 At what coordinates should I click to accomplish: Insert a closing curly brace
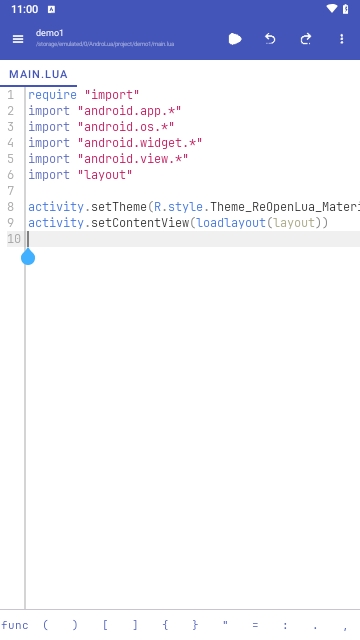(195, 625)
